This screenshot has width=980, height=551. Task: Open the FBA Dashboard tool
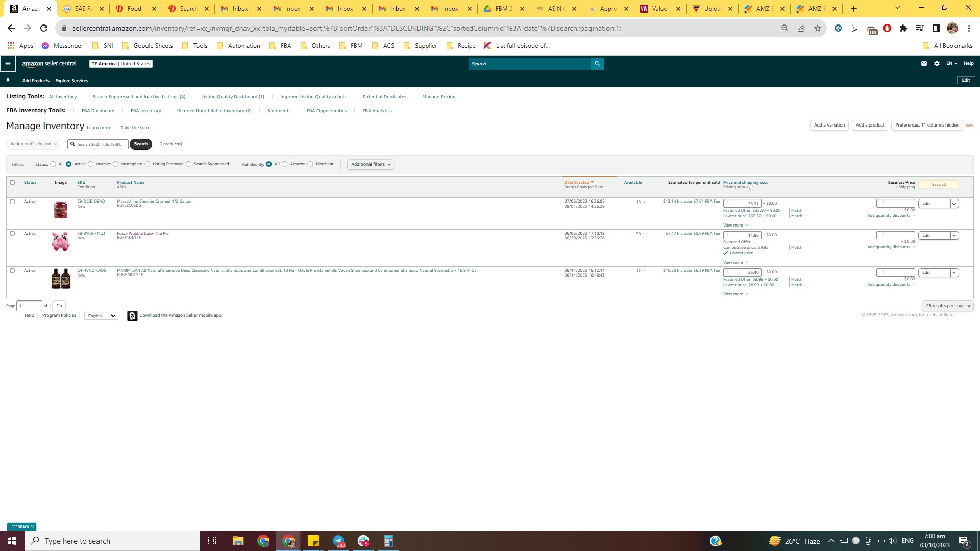pos(98,111)
